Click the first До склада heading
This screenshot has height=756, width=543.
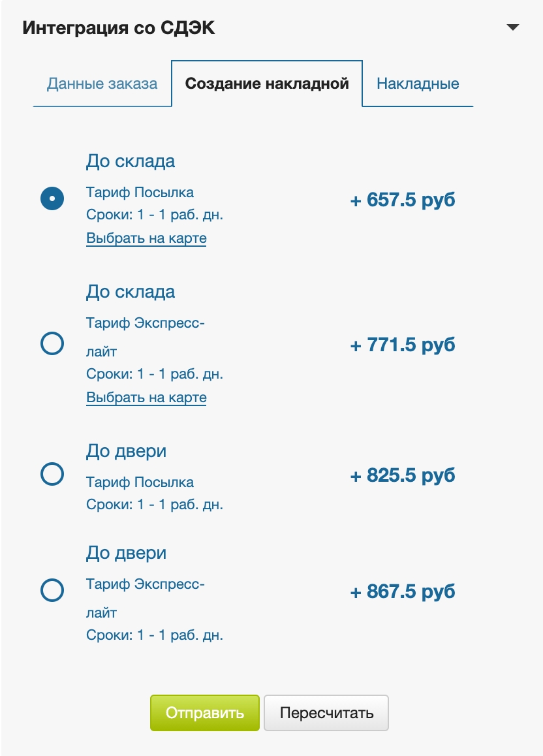(x=131, y=161)
